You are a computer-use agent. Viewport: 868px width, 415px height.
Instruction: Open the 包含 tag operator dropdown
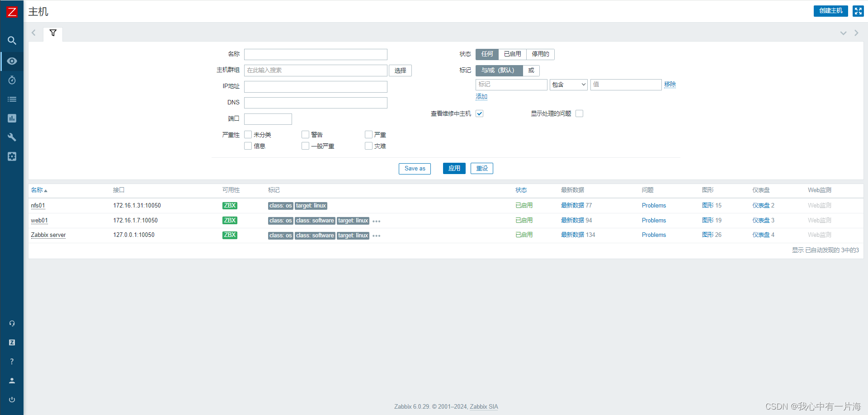click(x=569, y=85)
